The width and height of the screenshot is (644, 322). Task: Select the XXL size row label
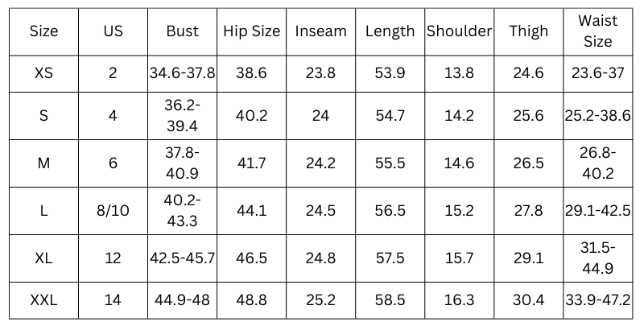click(43, 301)
